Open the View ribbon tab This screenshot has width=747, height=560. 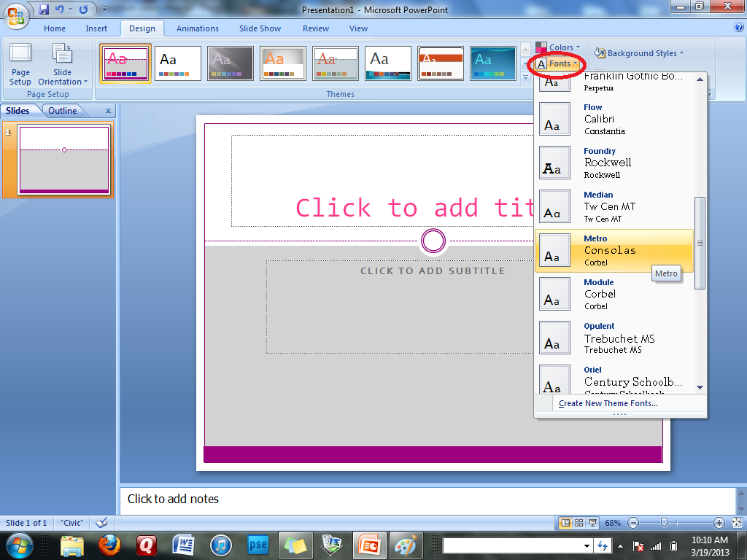pos(358,28)
